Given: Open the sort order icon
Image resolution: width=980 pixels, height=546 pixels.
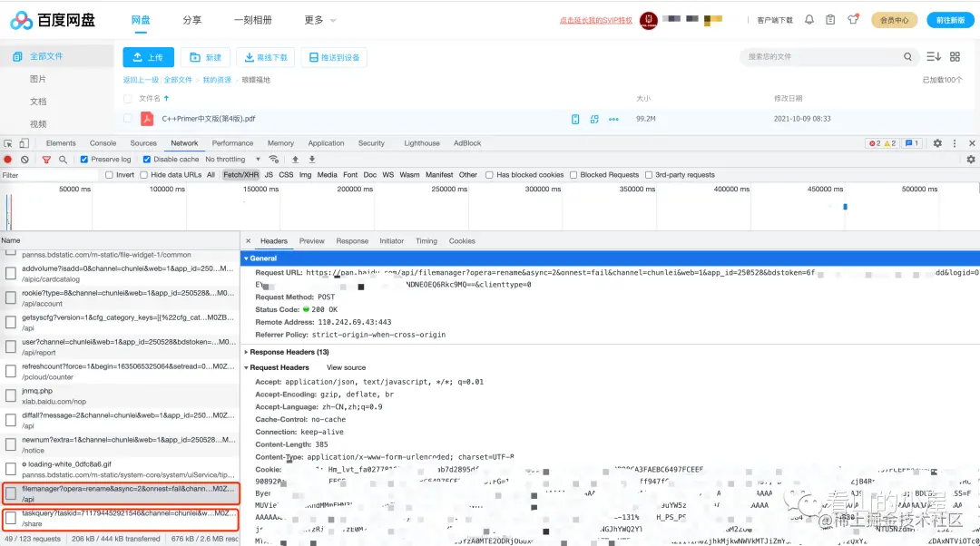Looking at the screenshot, I should tap(934, 57).
